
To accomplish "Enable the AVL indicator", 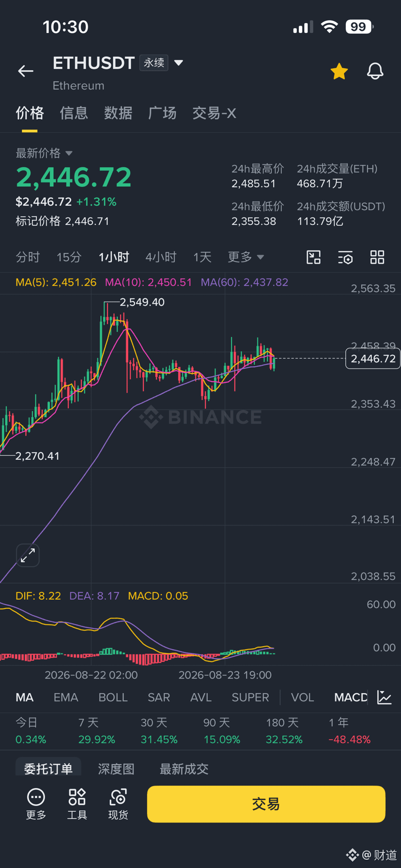I will [x=201, y=697].
